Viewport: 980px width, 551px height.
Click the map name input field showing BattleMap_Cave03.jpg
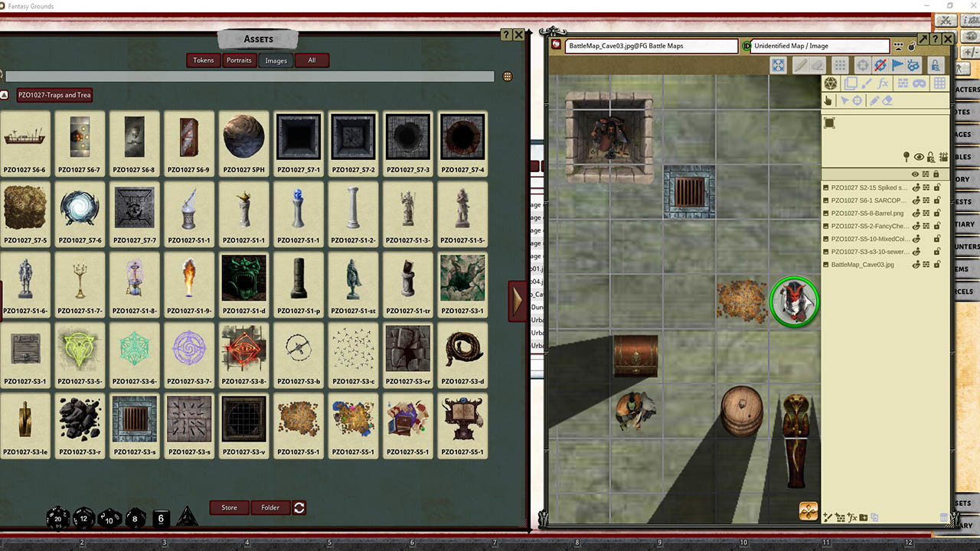(650, 46)
